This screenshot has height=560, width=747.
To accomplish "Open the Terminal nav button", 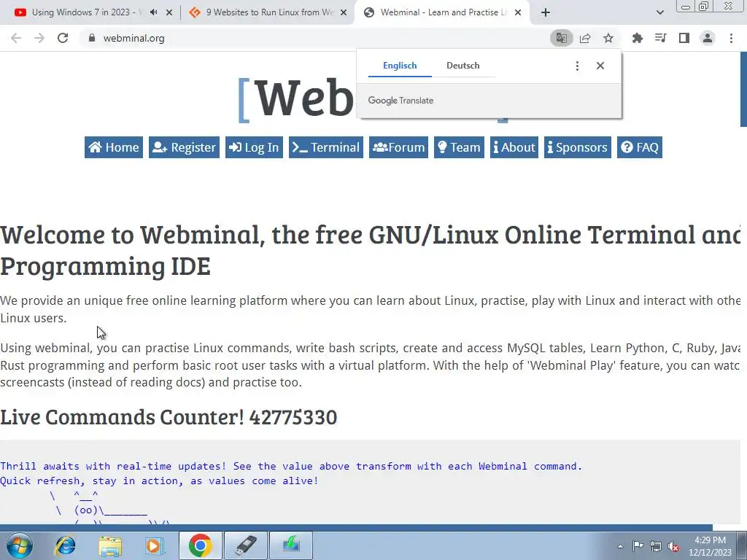I will coord(326,147).
